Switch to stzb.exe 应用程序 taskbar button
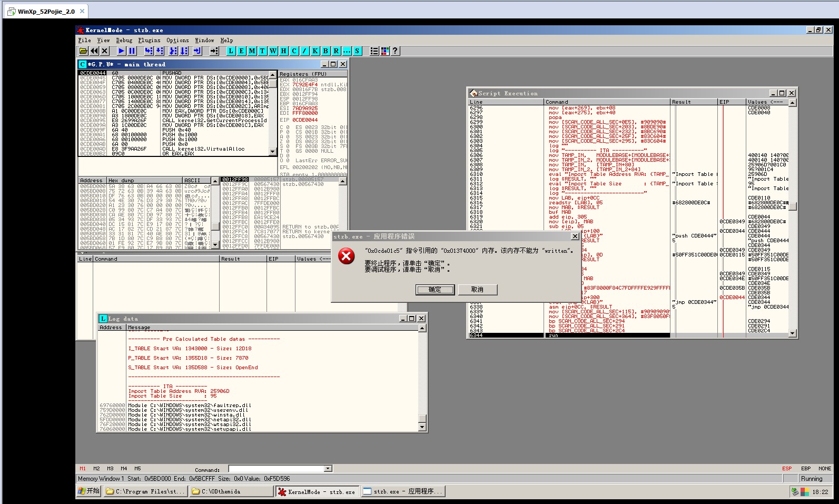This screenshot has height=504, width=839. (403, 491)
